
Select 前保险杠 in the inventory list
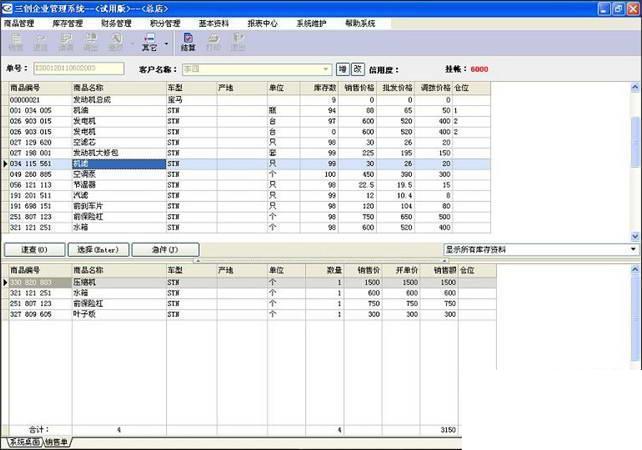(249, 217)
